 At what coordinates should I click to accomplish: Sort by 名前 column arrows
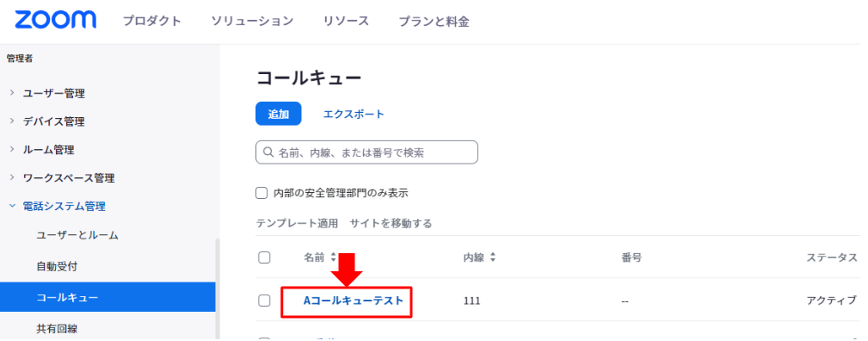(333, 257)
